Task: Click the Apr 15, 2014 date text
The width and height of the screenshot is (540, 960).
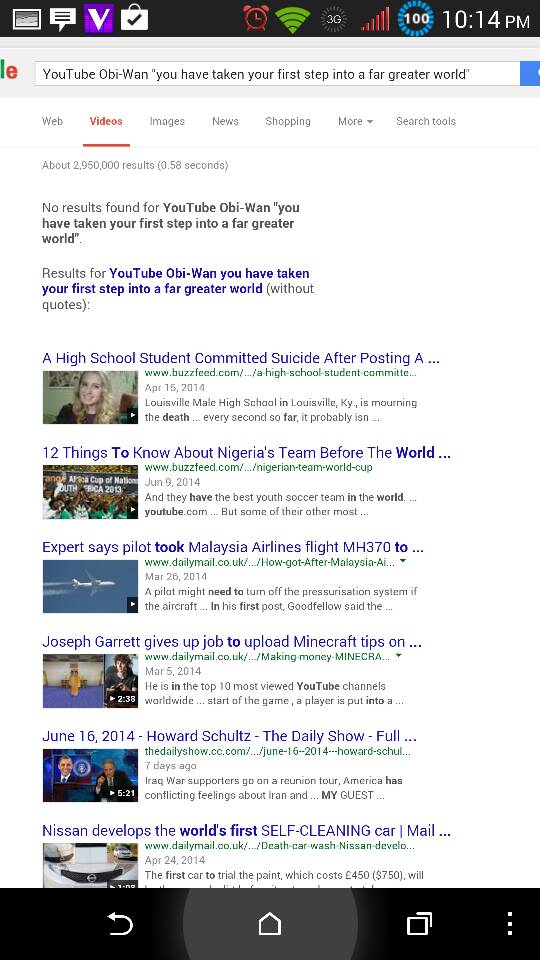Action: pos(175,388)
